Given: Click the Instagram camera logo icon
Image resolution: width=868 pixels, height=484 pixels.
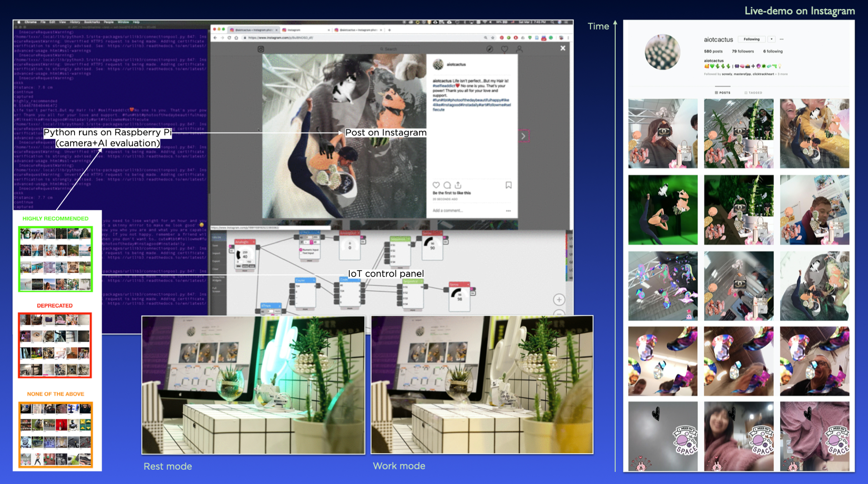Looking at the screenshot, I should pyautogui.click(x=261, y=49).
